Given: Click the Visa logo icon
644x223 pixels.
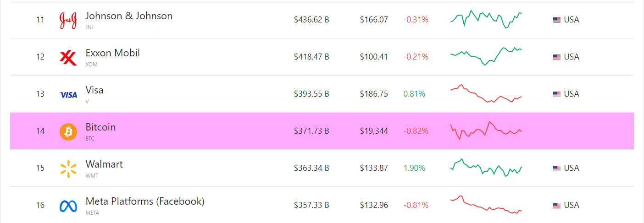Looking at the screenshot, I should pyautogui.click(x=69, y=95).
